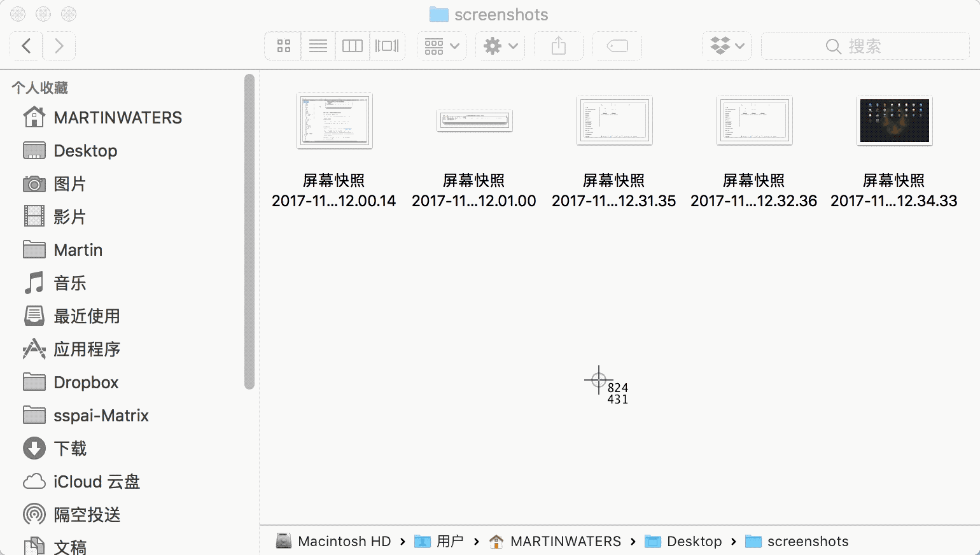Viewport: 980px width, 555px height.
Task: Open iCloud 云盘 in the sidebar
Action: (96, 482)
